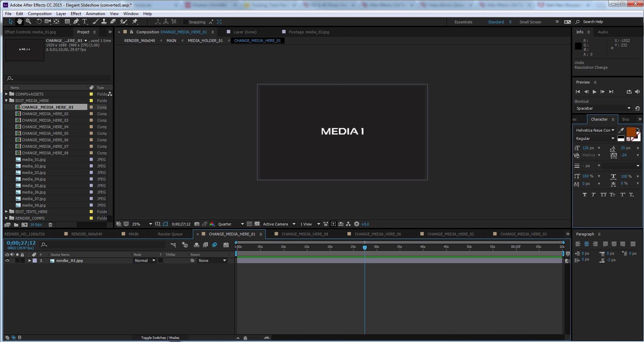
Task: Select the Horizontal Type tool
Action: point(85,21)
